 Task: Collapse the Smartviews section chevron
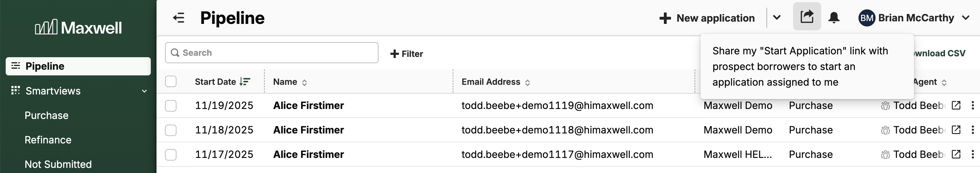pos(144,91)
